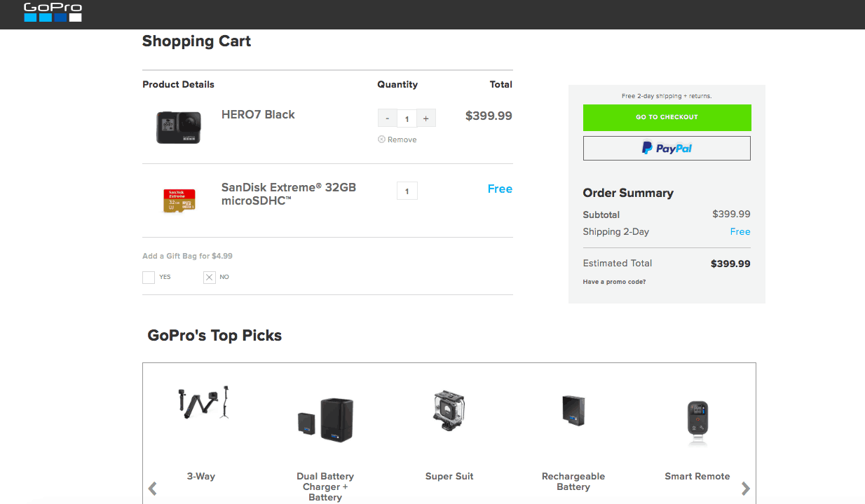The height and width of the screenshot is (504, 865).
Task: Toggle the NO gift bag checkbox
Action: tap(209, 277)
